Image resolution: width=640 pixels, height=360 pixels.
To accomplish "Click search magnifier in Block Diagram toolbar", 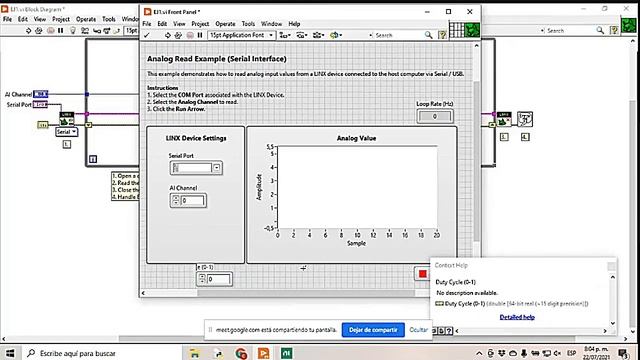I will [600, 31].
